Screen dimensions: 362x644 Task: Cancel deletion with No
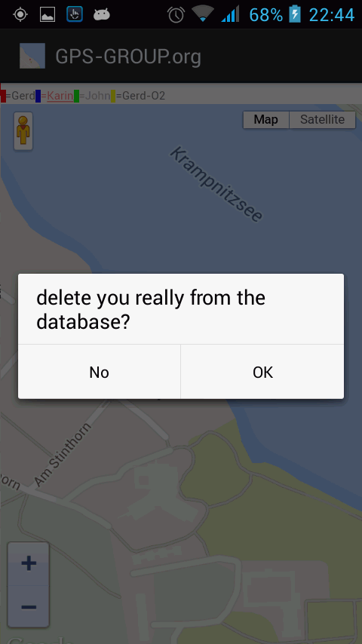(x=99, y=372)
